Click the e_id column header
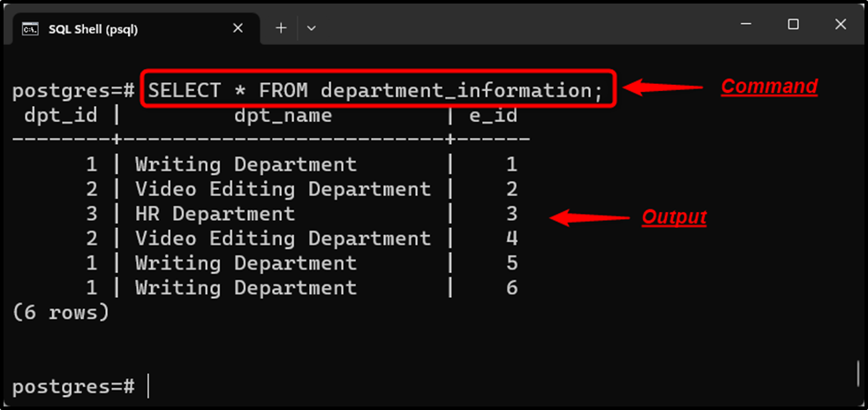The image size is (868, 410). [x=493, y=115]
